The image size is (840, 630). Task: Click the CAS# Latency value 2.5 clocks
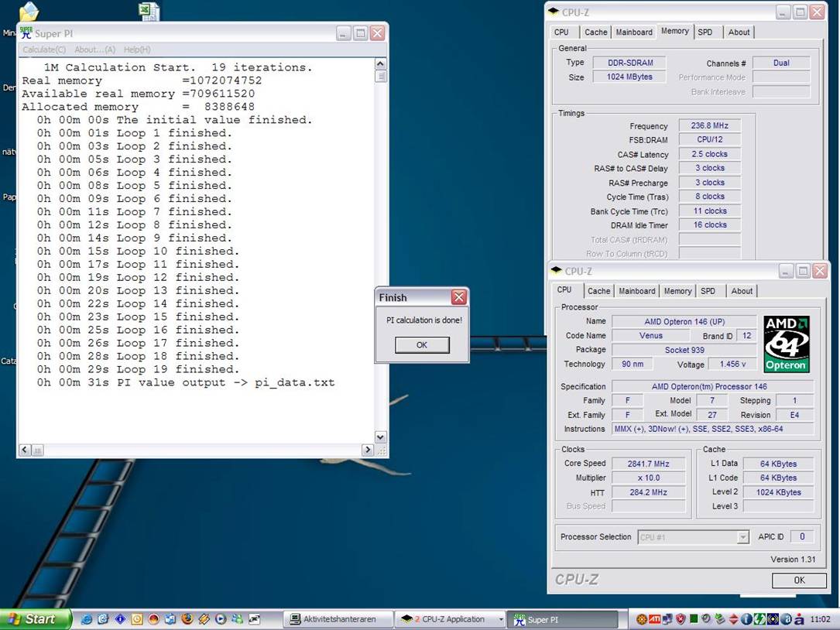[709, 154]
